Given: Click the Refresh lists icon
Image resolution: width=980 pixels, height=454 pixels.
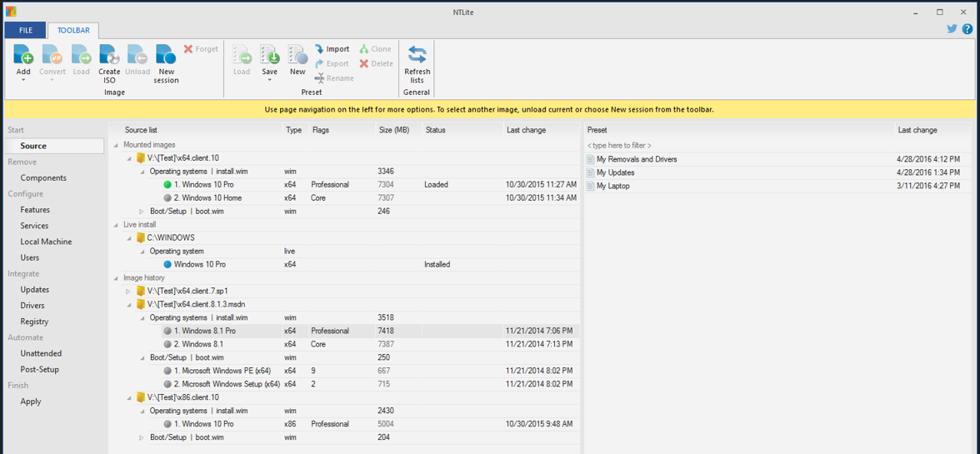Looking at the screenshot, I should point(417,54).
